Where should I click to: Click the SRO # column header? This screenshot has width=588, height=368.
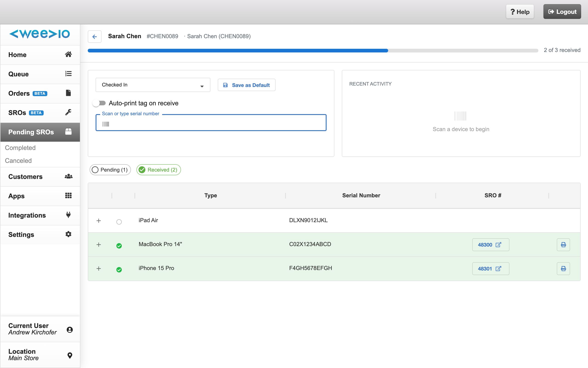(492, 195)
